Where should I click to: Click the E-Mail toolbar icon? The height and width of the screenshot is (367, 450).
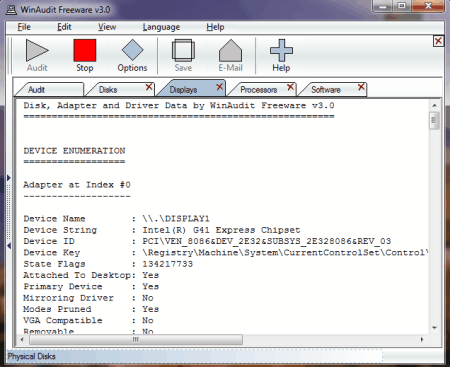pyautogui.click(x=230, y=55)
